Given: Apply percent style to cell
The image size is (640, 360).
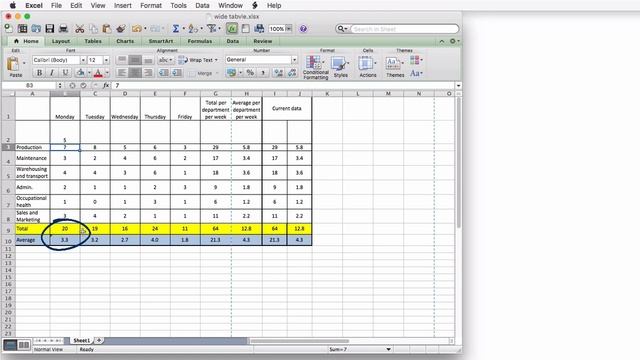Looking at the screenshot, I should click(250, 73).
